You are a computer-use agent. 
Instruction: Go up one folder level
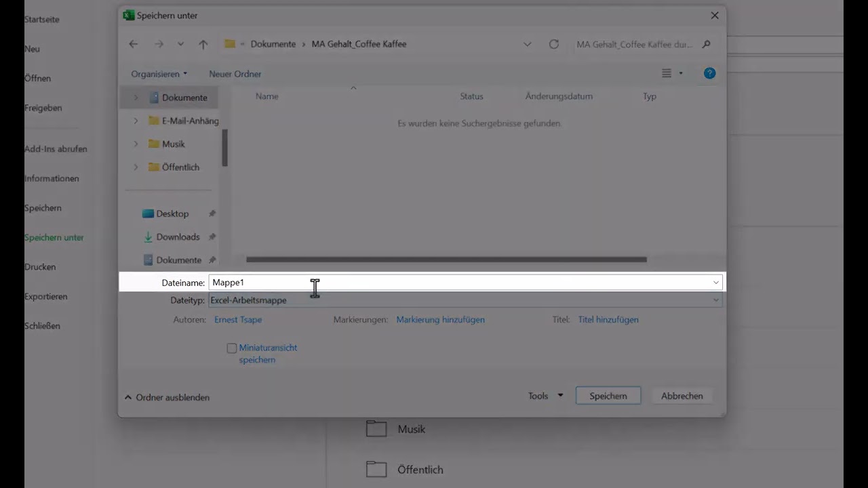tap(203, 44)
